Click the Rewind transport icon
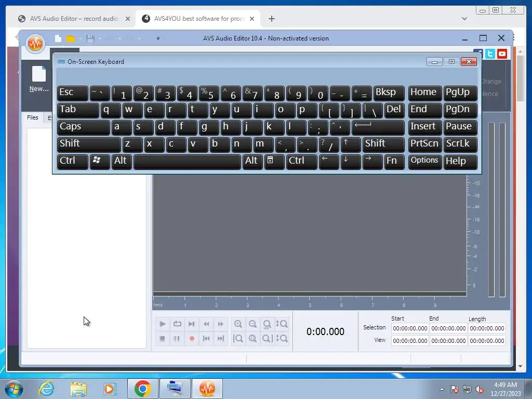Screen dimensions: 532x399 pos(206,324)
